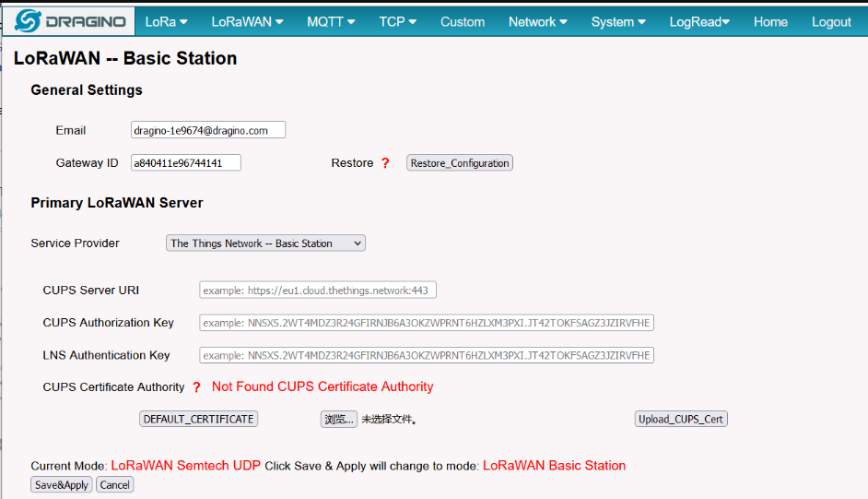
Task: Expand the TCP menu
Action: click(x=397, y=21)
